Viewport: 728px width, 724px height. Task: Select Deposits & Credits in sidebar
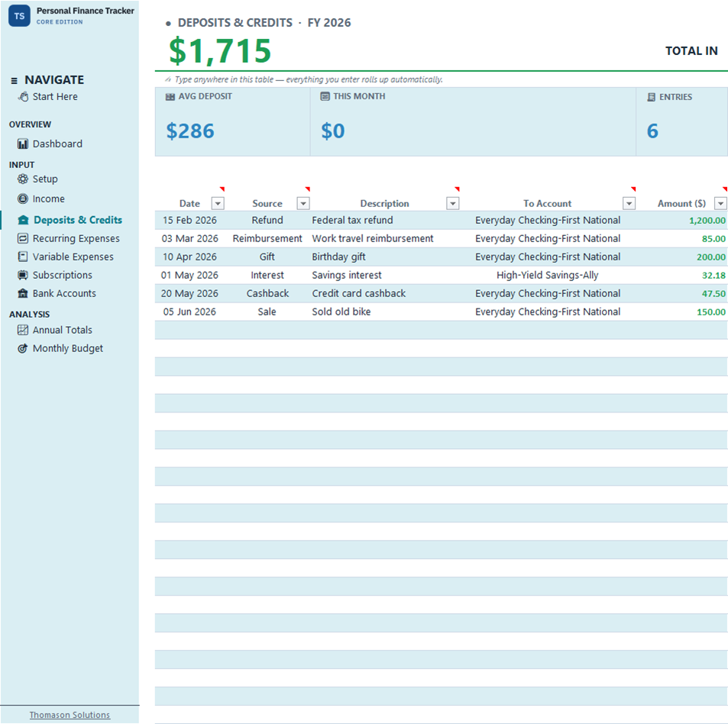coord(78,220)
